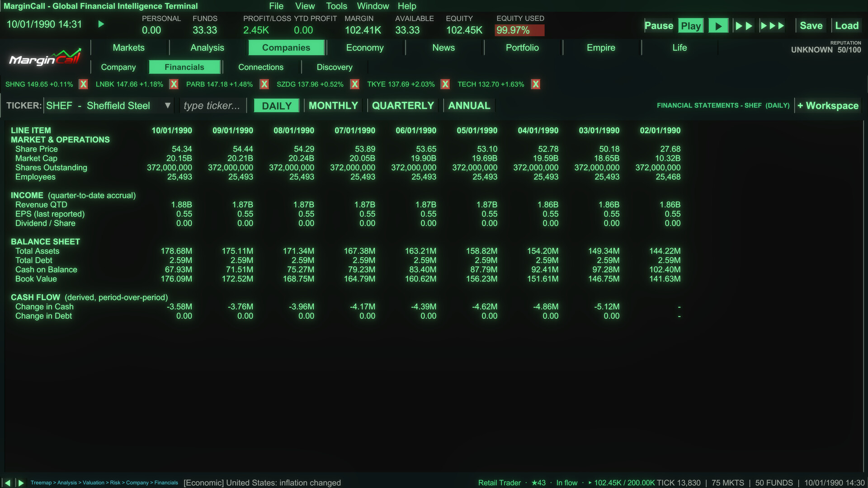Click the Equity Used 99.97% indicator
The width and height of the screenshot is (868, 488).
point(520,30)
